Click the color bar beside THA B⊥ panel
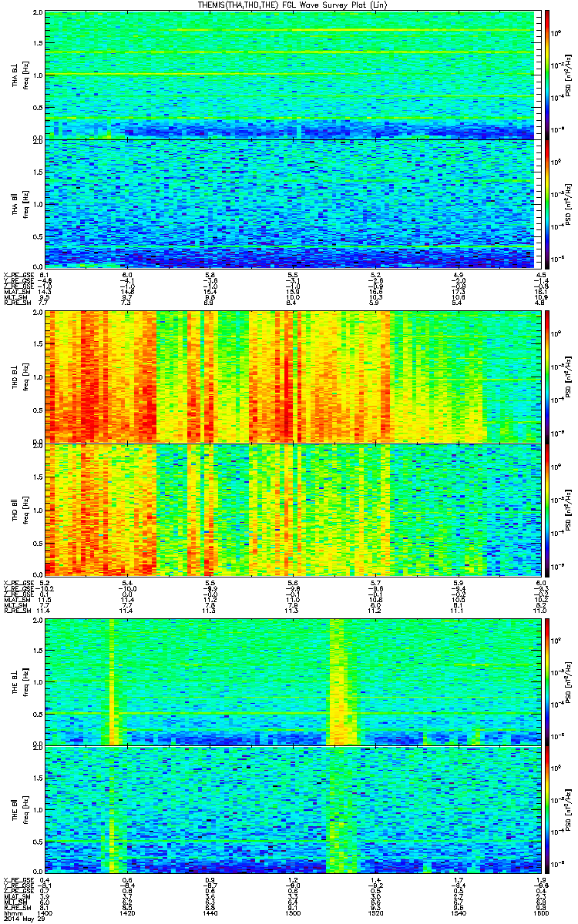Image resolution: width=578 pixels, height=924 pixels. 547,75
